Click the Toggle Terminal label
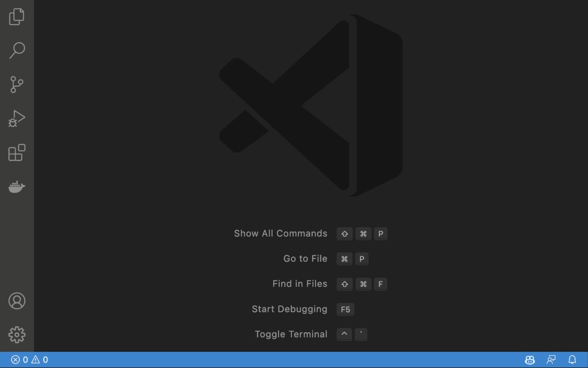Screen dimensions: 588x368 point(291,334)
